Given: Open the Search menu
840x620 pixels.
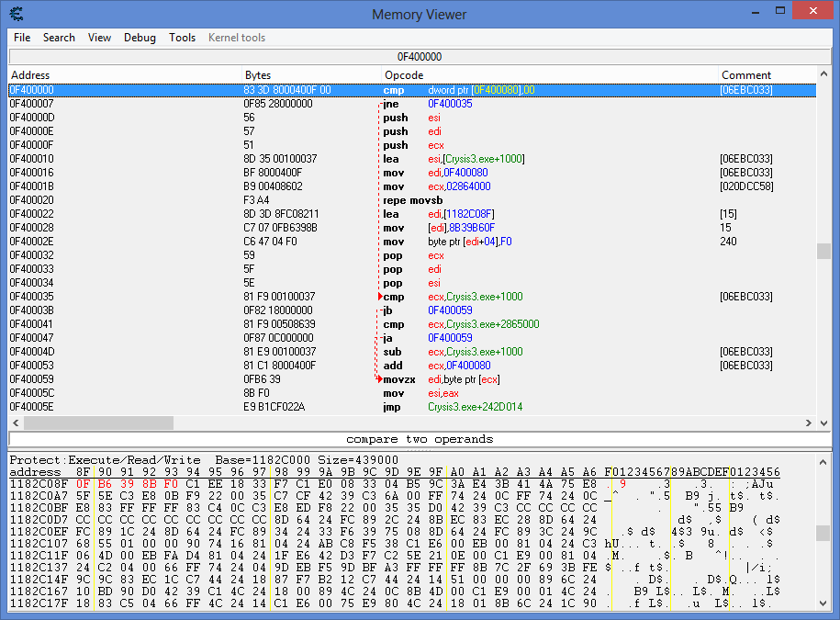Looking at the screenshot, I should (59, 38).
